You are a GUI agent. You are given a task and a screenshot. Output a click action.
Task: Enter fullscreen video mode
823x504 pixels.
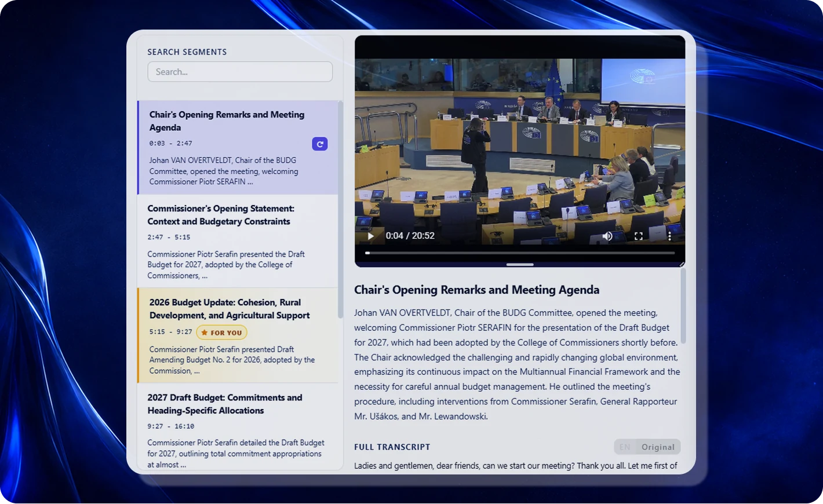pos(638,236)
